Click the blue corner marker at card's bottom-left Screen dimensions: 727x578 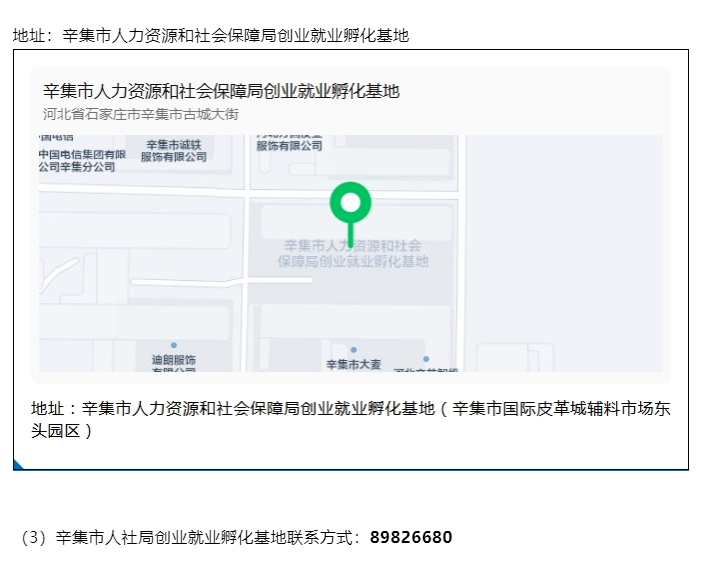18,464
